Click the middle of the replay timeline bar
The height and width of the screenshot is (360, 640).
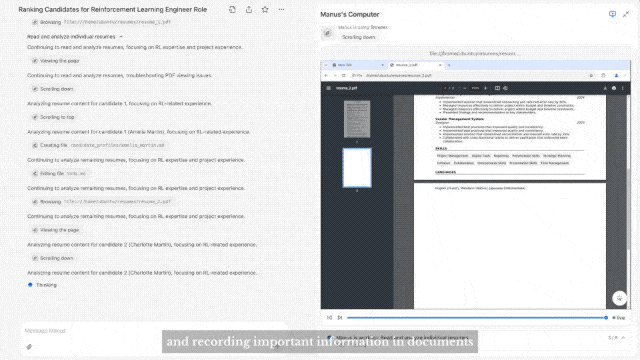point(476,318)
